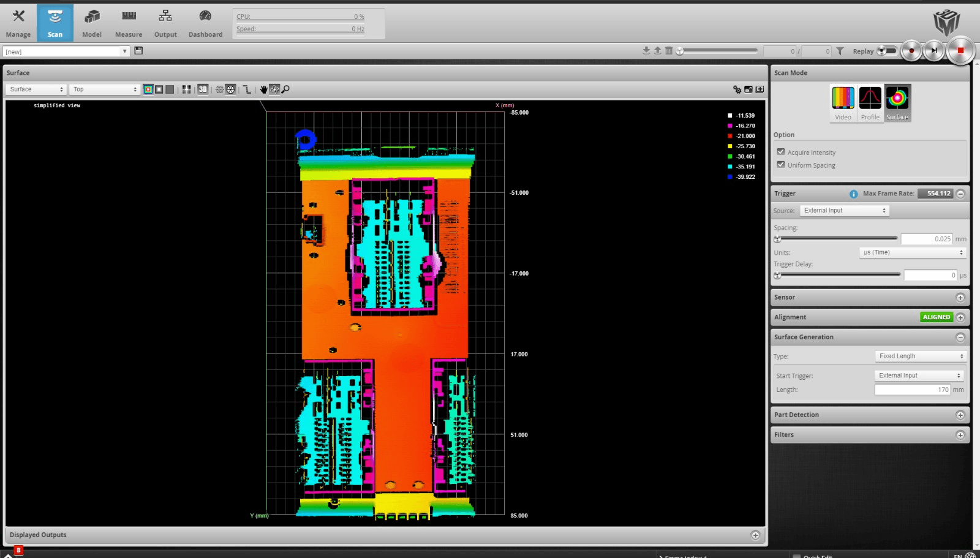Open the Surface view type dropdown
Viewport: 980px width, 558px height.
36,89
